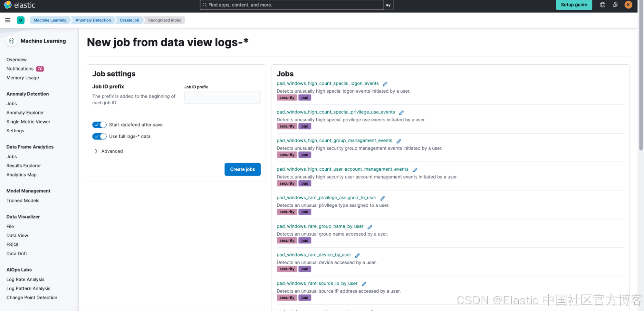Open the hamburger navigation menu
The height and width of the screenshot is (311, 644).
tap(8, 20)
